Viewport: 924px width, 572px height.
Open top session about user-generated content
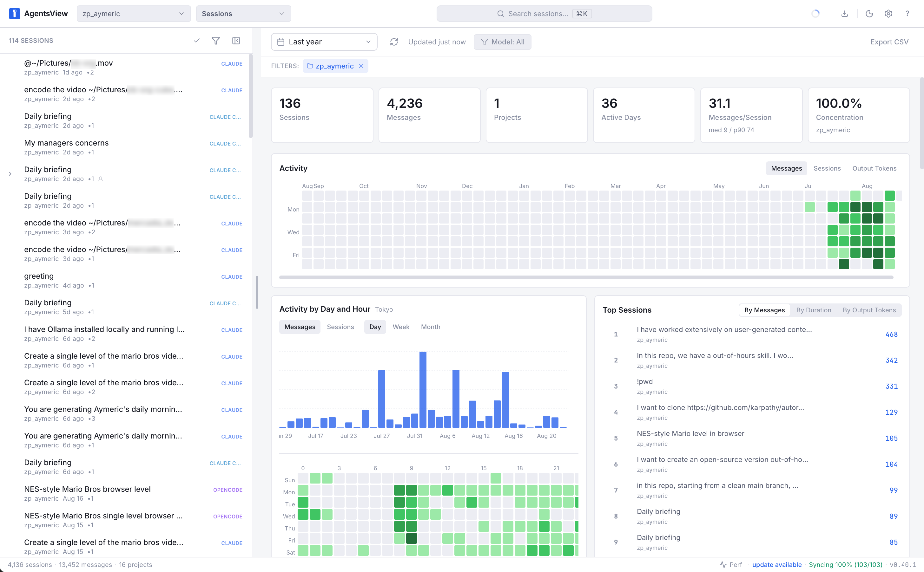click(x=752, y=334)
